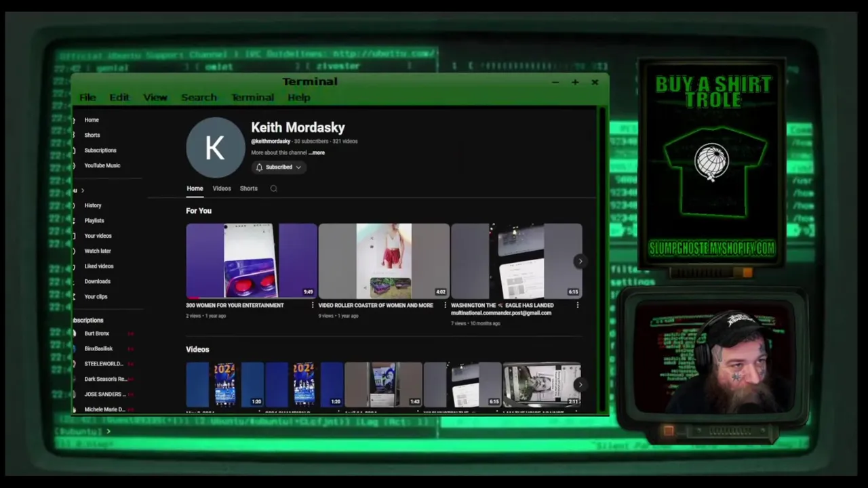868x488 pixels.
Task: Open the 300 WOMEN FOR YOUR ENTERTAINMENT title
Action: (235, 306)
